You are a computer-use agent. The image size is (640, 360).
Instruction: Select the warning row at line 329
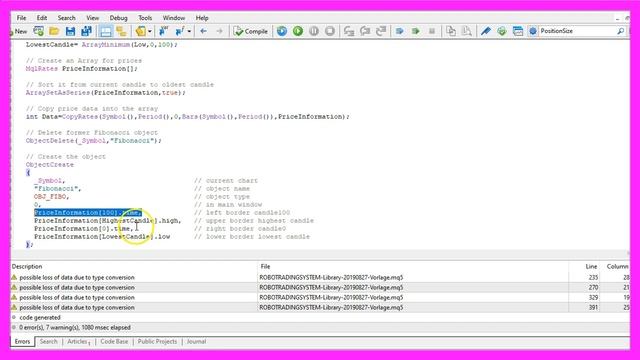coord(320,298)
